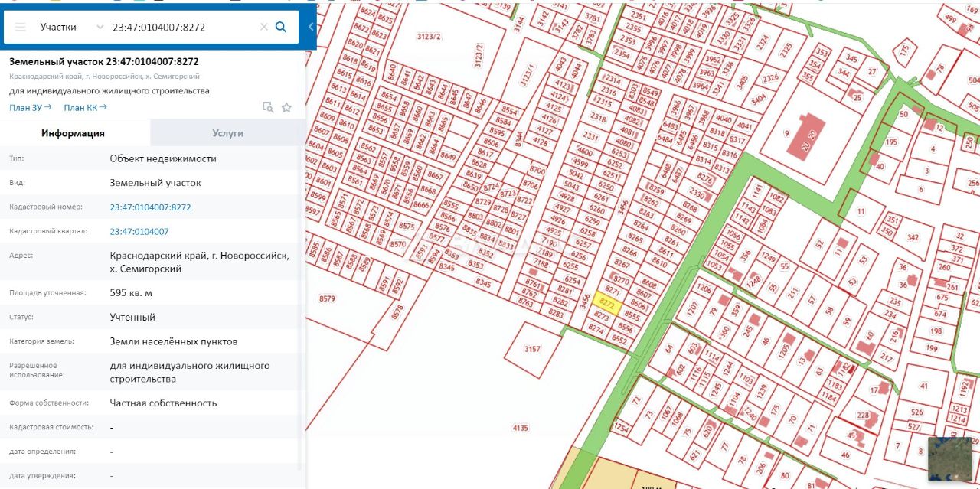The height and width of the screenshot is (489, 980).
Task: Open the План КК link
Action: pyautogui.click(x=85, y=108)
